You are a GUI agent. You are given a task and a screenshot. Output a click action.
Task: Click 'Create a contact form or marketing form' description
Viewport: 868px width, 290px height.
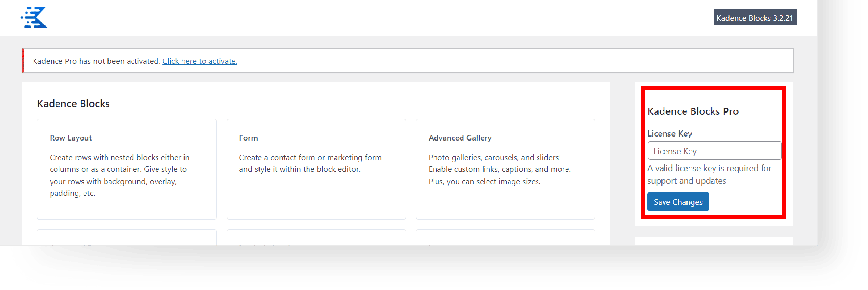click(310, 163)
